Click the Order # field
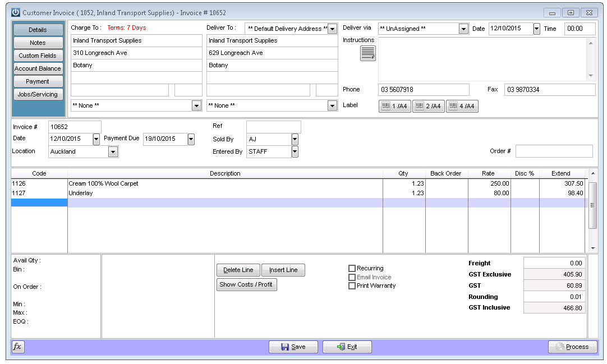The image size is (607, 364). (554, 151)
